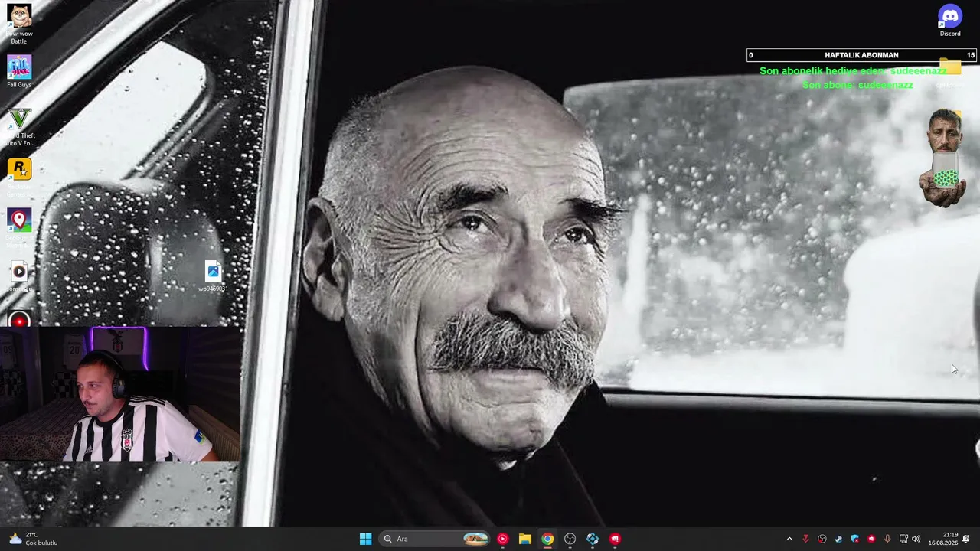Click the red square tray icon

pyautogui.click(x=871, y=540)
